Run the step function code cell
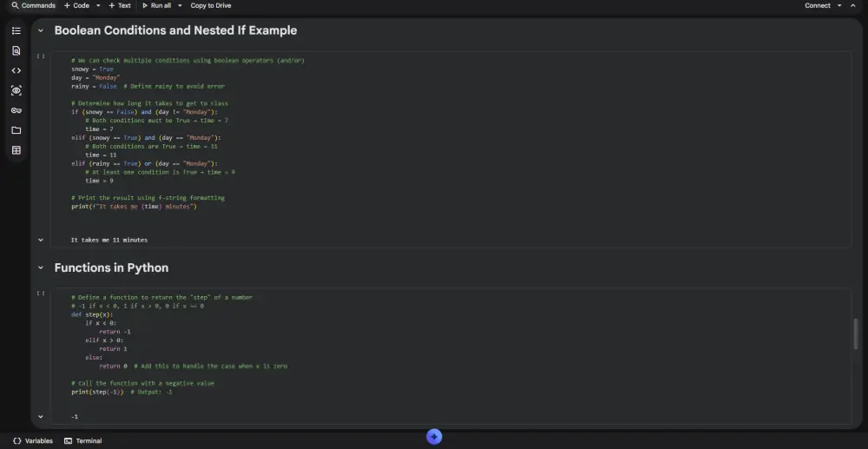 point(41,293)
